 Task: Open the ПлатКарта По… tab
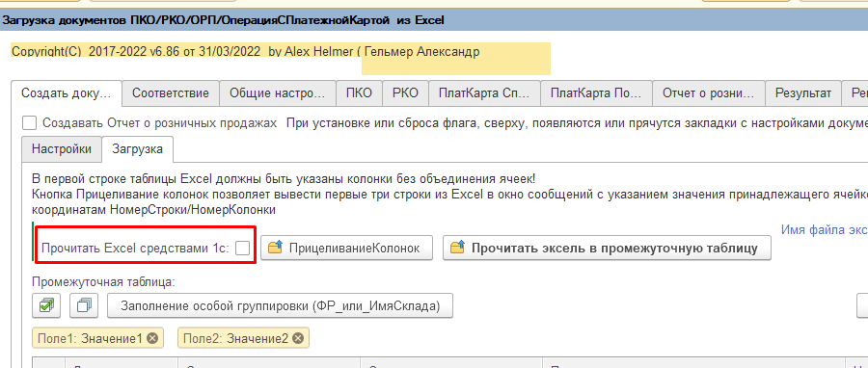point(596,92)
